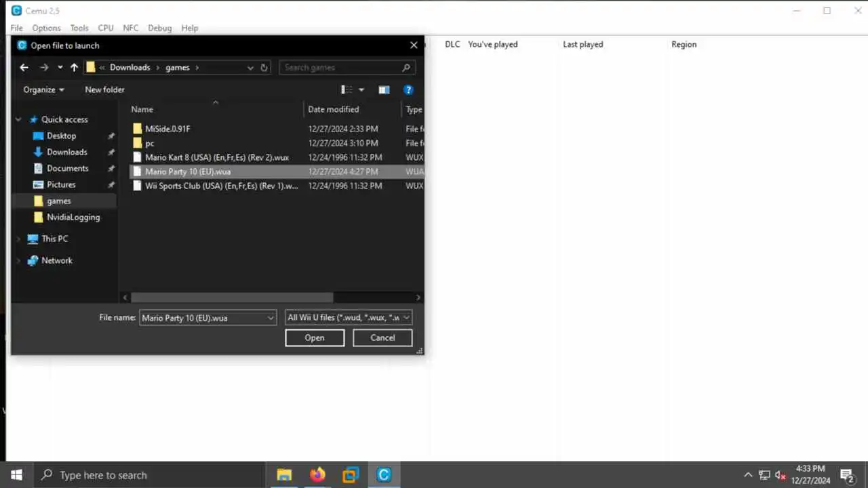Select Mario Party 10 (EU).wua file
This screenshot has width=868, height=488.
(x=276, y=171)
